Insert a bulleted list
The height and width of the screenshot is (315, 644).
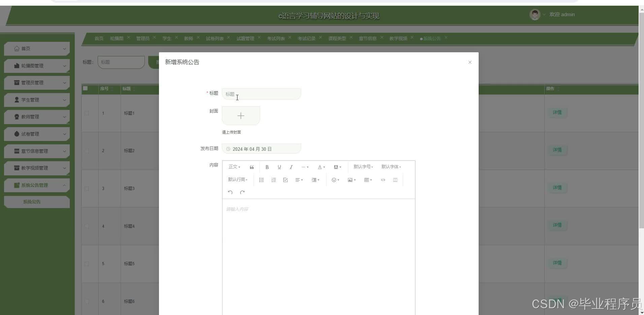pyautogui.click(x=261, y=180)
